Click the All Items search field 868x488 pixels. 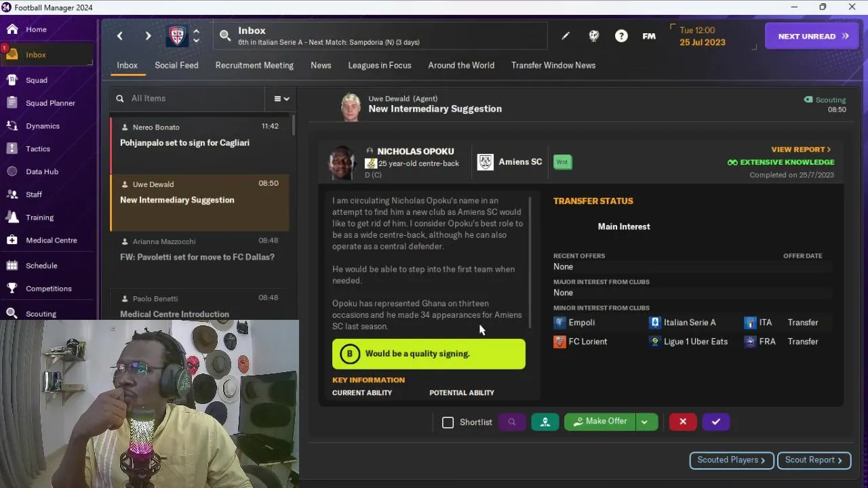pos(187,99)
